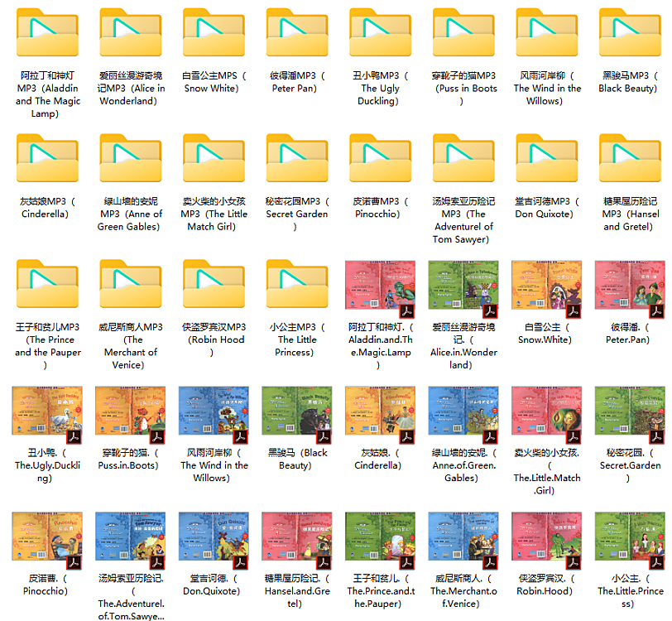Select the Secret.Garden PDF thumbnail
Viewport: 672px width, 621px height.
point(630,412)
